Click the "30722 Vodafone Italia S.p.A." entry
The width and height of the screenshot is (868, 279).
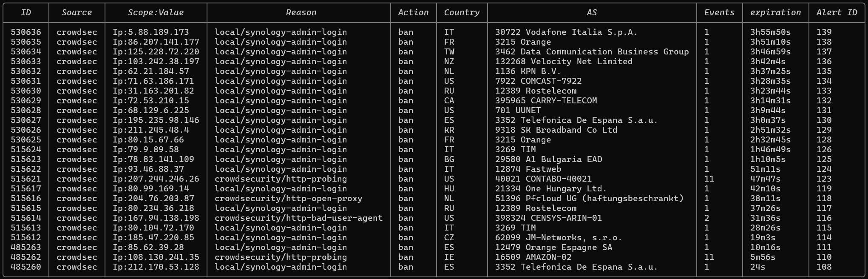[x=566, y=32]
